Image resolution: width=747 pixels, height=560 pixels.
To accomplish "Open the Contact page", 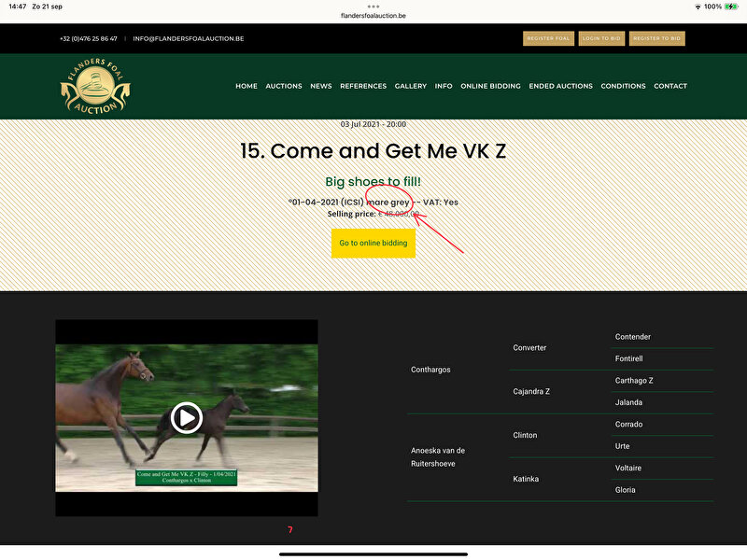I will tap(670, 86).
